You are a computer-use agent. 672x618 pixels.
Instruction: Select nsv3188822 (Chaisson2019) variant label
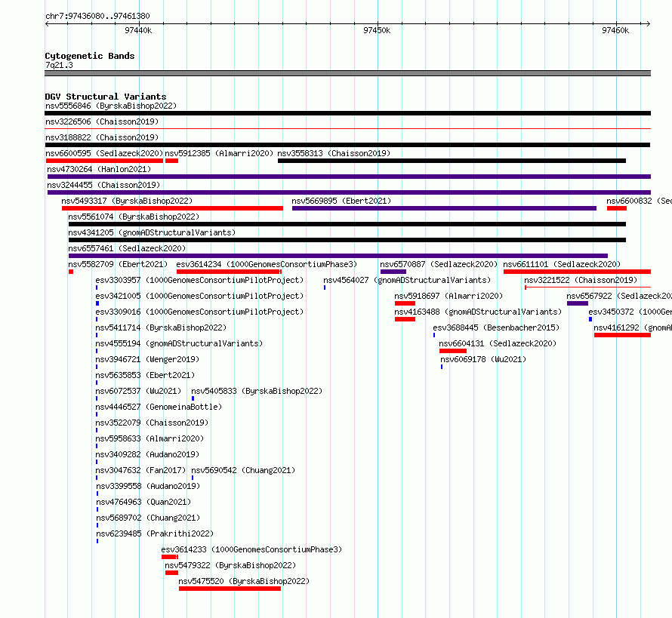pyautogui.click(x=102, y=137)
